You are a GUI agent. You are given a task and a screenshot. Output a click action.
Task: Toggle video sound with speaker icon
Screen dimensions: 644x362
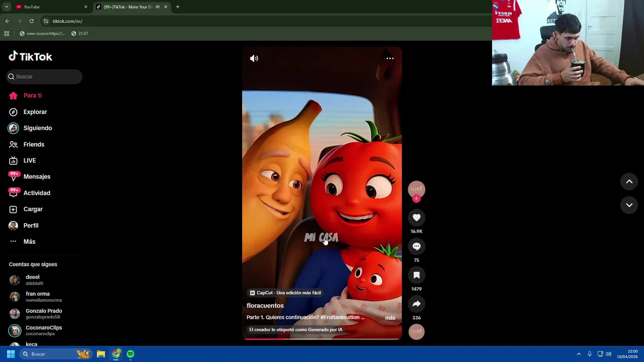[254, 58]
